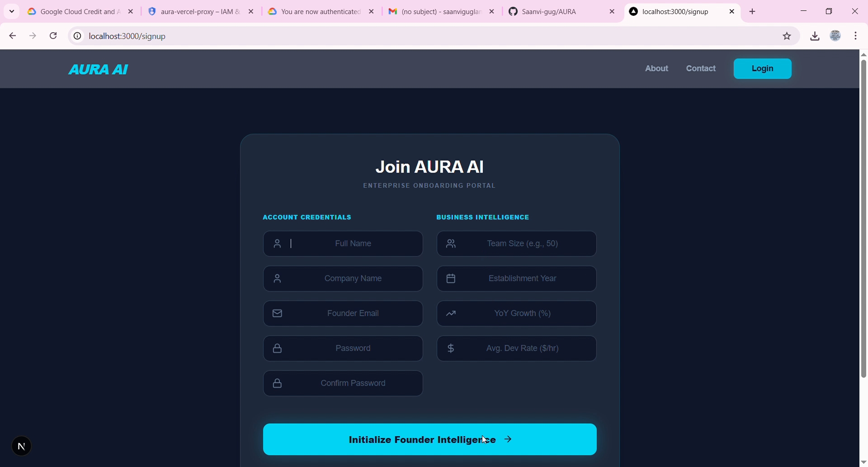Reload the current page
Viewport: 868px width, 467px height.
tap(53, 36)
